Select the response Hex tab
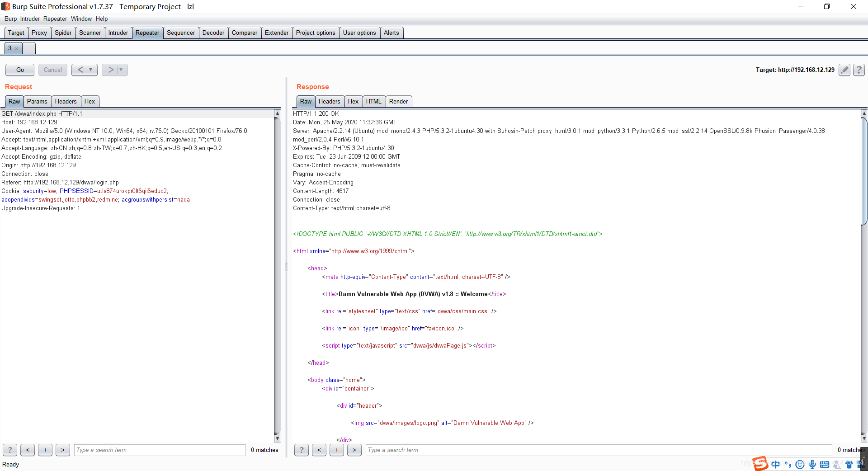Image resolution: width=868 pixels, height=471 pixels. pos(354,101)
